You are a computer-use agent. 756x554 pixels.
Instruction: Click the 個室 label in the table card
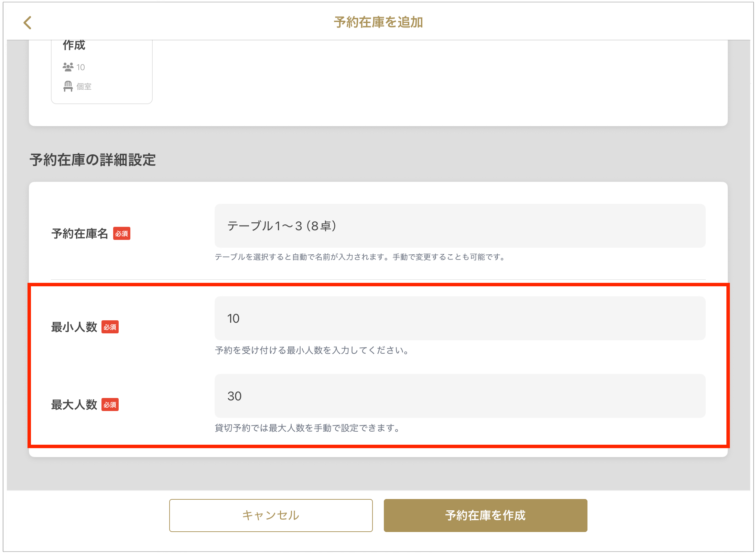pos(84,87)
